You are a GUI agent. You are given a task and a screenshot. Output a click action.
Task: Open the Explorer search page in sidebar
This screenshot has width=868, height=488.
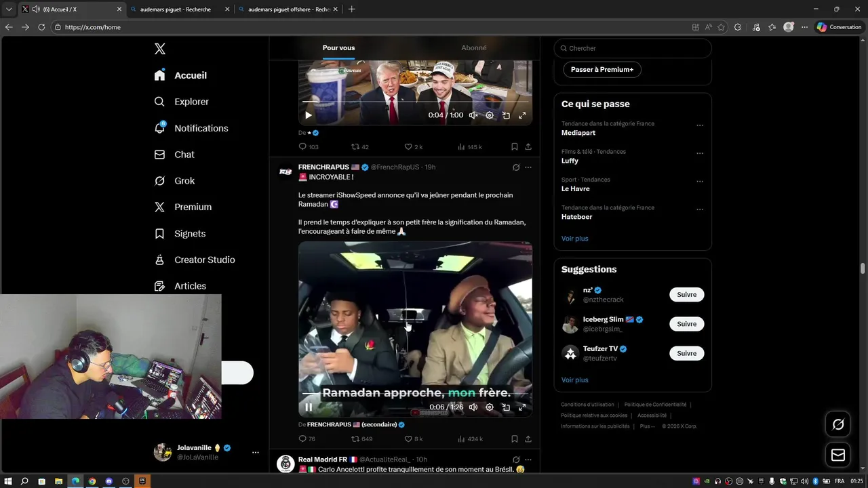[x=182, y=102]
